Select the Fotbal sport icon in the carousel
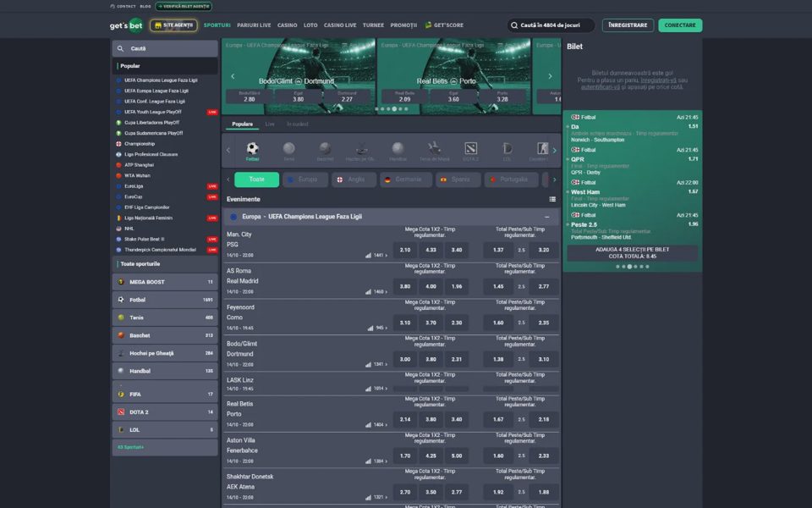 coord(252,151)
